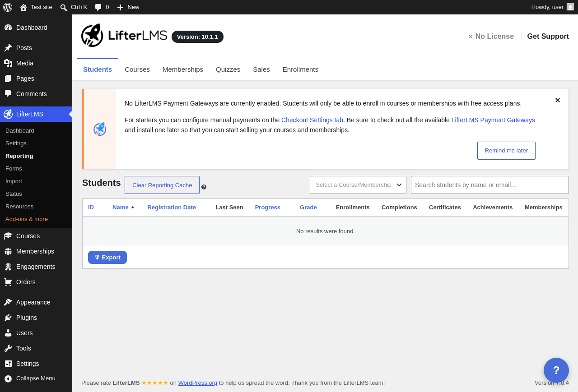Click the Comments sidebar icon

[8, 94]
